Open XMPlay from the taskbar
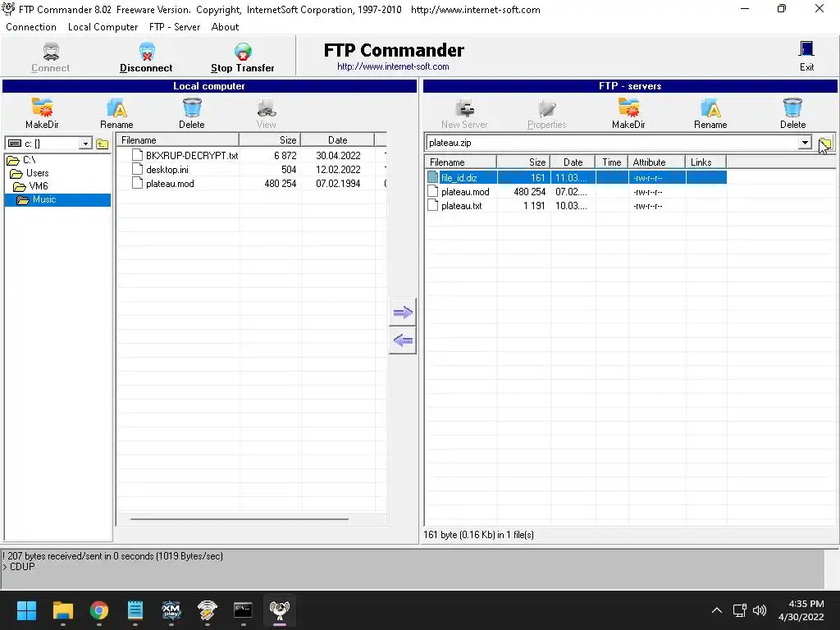This screenshot has height=630, width=840. click(171, 610)
